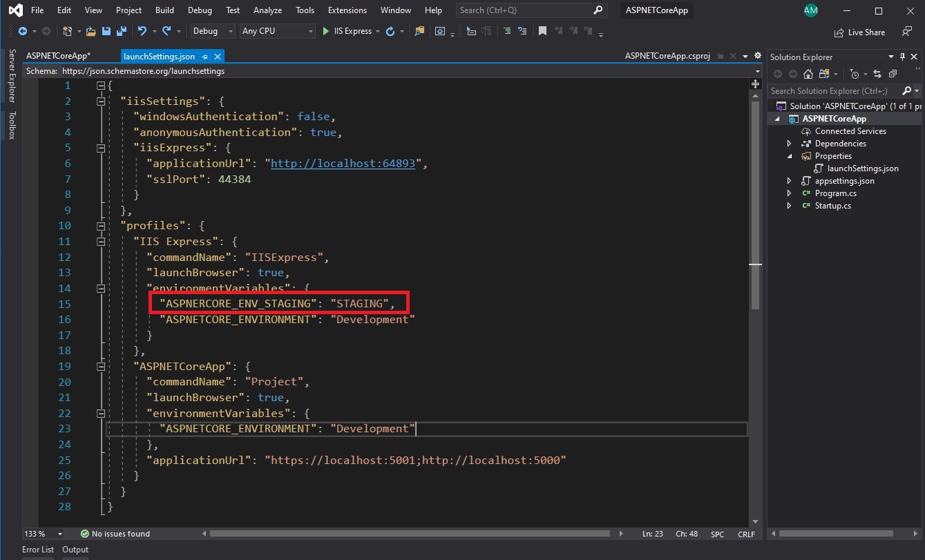This screenshot has width=925, height=560.
Task: Click the Comment Out Lines toolbar icon
Action: [x=508, y=31]
